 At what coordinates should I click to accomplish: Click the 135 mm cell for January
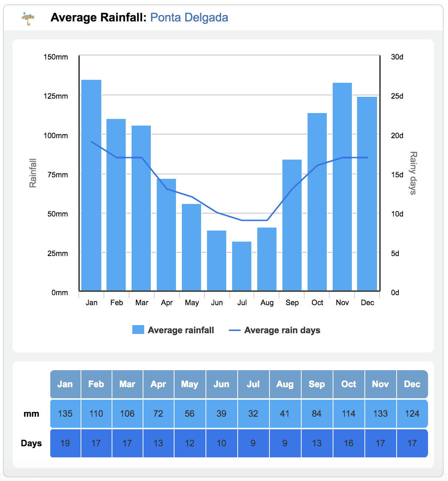[x=65, y=414]
